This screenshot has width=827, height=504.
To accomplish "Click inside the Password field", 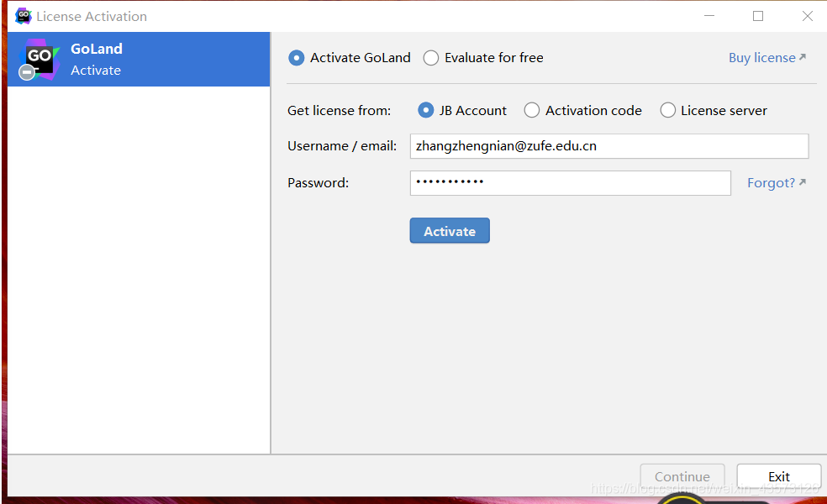I will pos(570,183).
